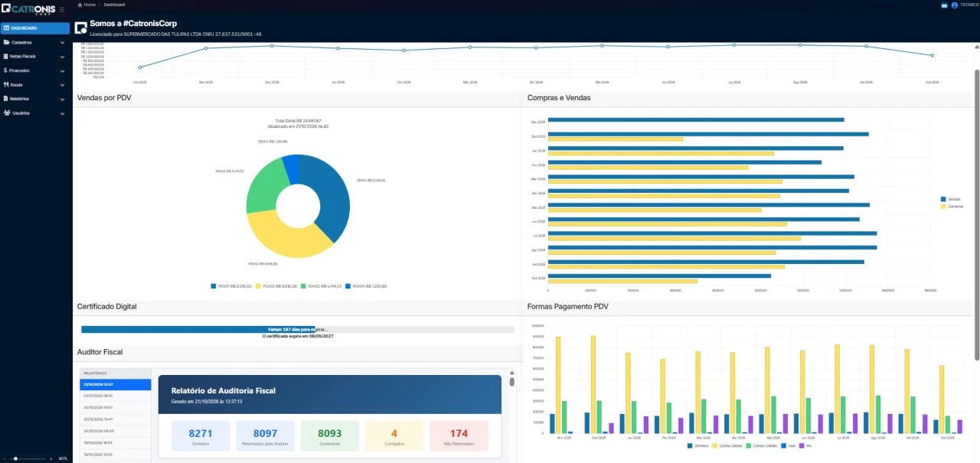Click the green PDV03 pie slice
Viewport: 980px width, 463px height.
point(262,187)
